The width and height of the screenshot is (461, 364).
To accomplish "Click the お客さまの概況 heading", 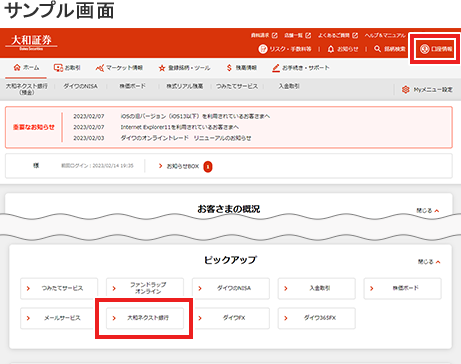I will coord(229,209).
